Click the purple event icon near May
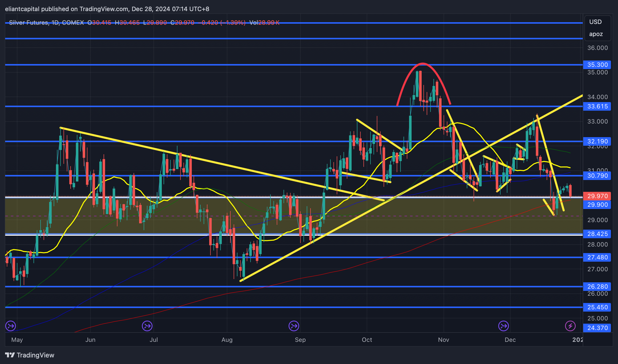 pyautogui.click(x=11, y=326)
